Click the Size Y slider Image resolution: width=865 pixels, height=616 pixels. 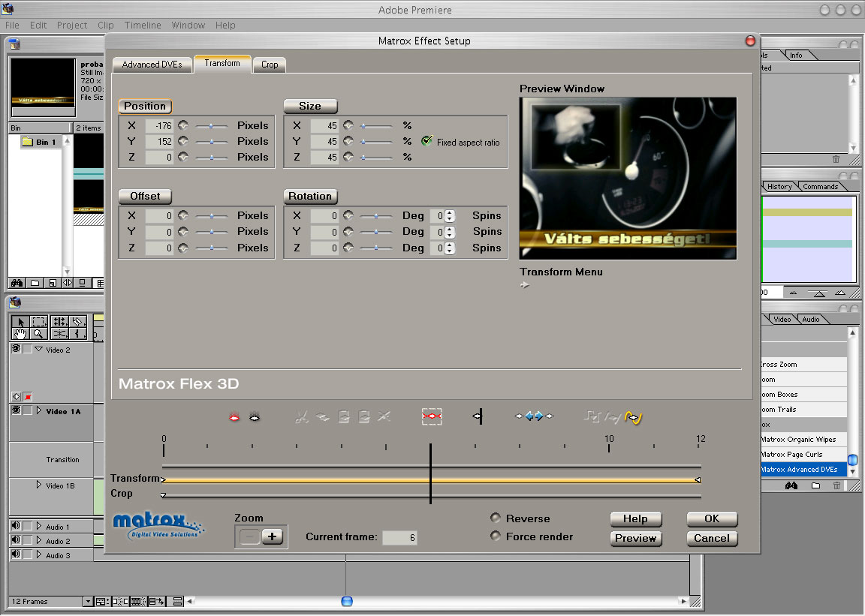(x=376, y=142)
